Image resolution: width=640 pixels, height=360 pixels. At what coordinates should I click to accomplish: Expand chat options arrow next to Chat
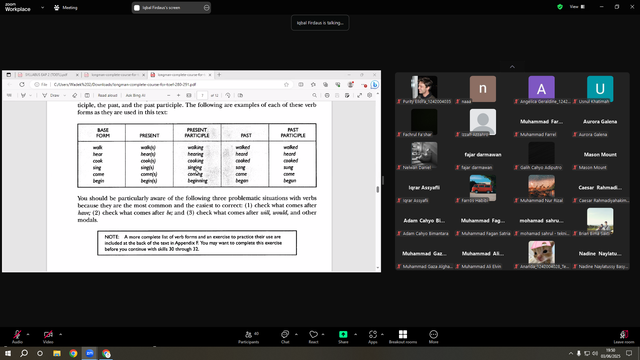(x=296, y=334)
